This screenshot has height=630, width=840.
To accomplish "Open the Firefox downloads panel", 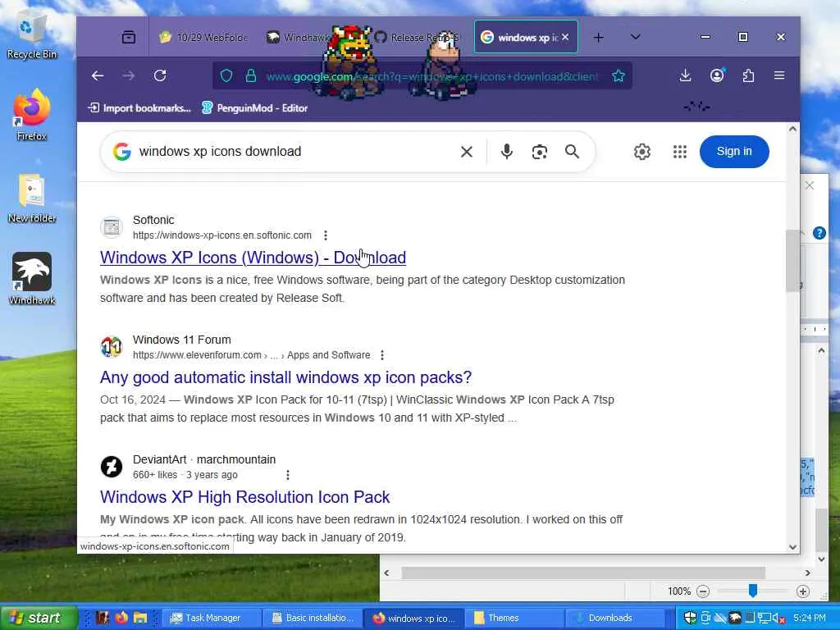I will (685, 75).
